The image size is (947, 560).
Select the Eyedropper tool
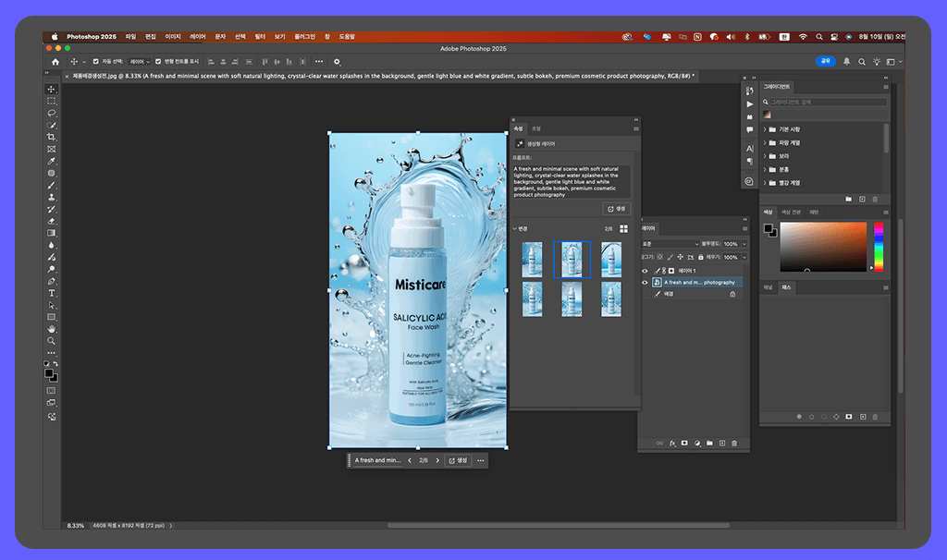(x=52, y=161)
